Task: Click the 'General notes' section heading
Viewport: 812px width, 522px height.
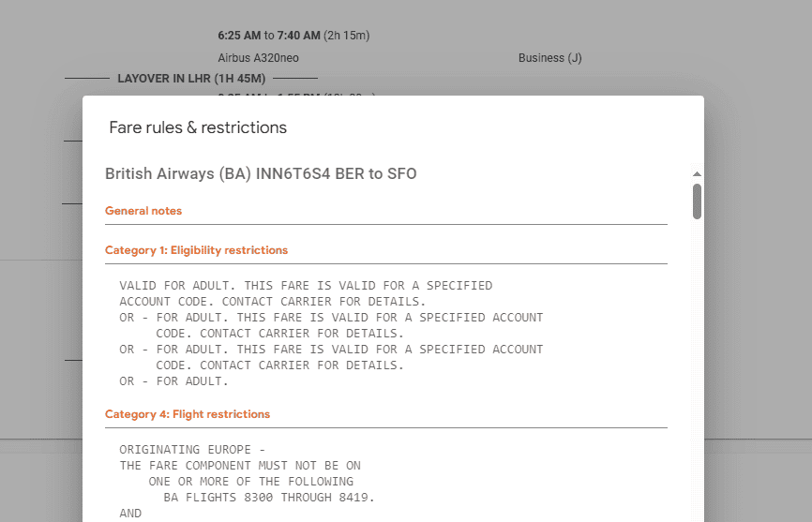Action: click(143, 211)
